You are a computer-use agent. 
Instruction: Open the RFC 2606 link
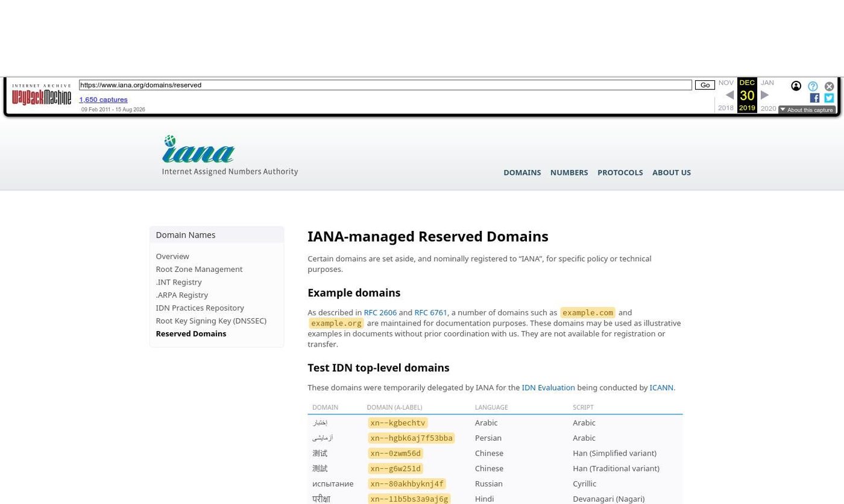coord(380,312)
